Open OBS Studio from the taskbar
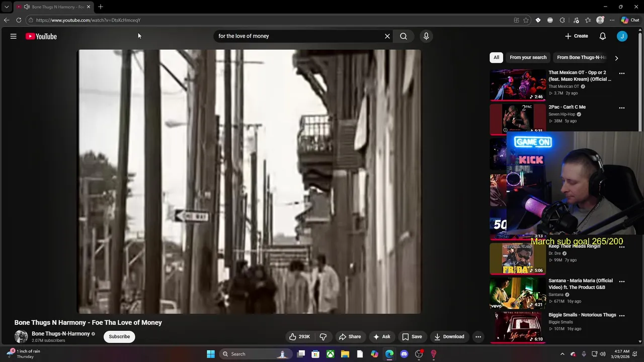644x362 pixels. click(x=419, y=354)
